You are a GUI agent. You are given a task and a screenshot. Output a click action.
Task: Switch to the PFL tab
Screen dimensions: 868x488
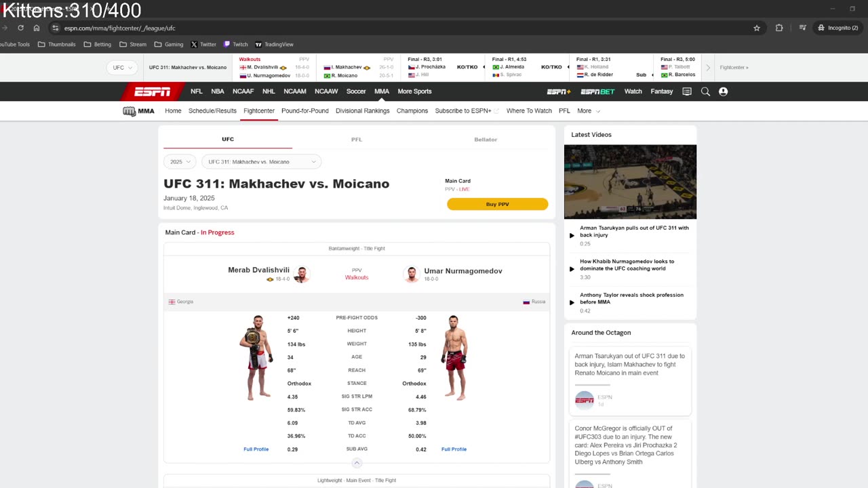click(x=357, y=140)
